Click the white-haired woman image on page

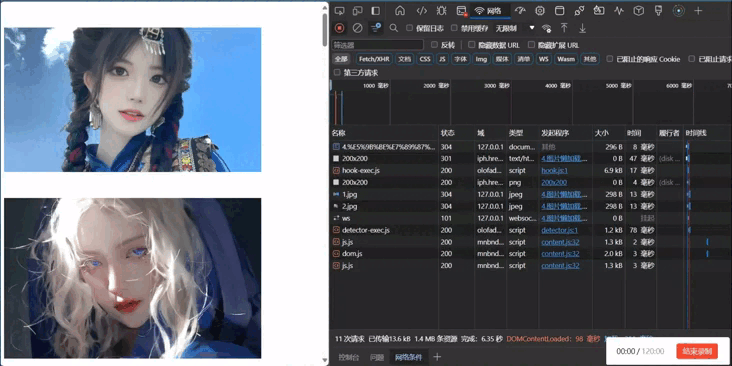133,278
